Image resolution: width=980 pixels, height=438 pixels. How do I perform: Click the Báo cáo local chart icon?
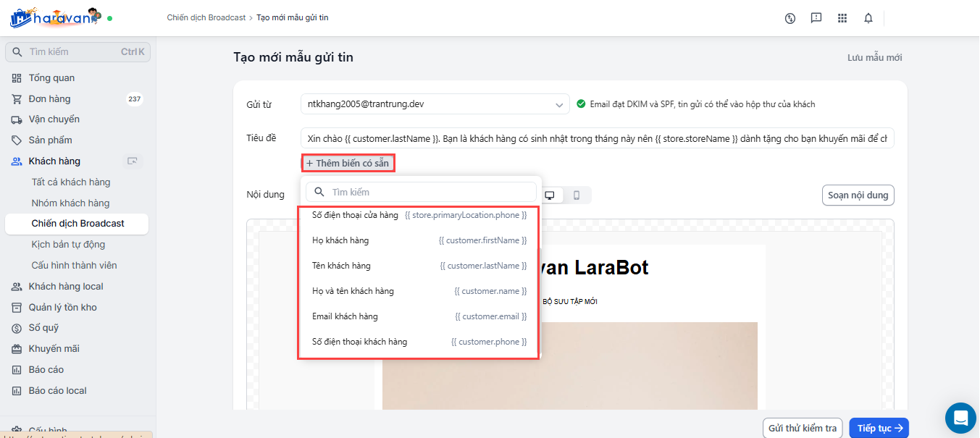17,391
